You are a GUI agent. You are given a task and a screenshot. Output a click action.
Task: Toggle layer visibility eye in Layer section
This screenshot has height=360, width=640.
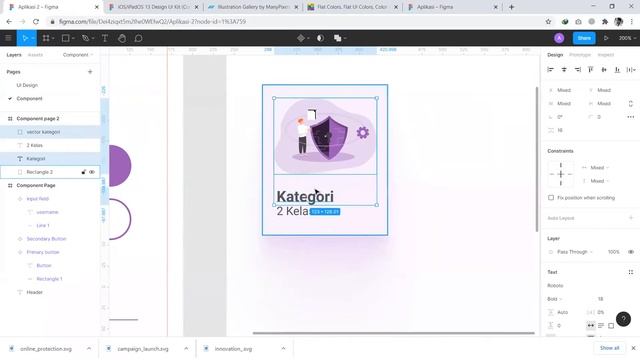[631, 252]
